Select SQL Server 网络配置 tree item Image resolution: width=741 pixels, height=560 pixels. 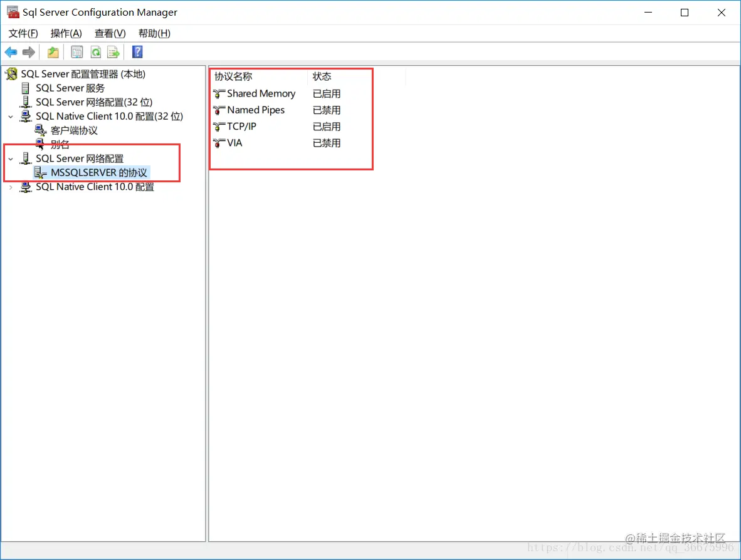pyautogui.click(x=80, y=158)
